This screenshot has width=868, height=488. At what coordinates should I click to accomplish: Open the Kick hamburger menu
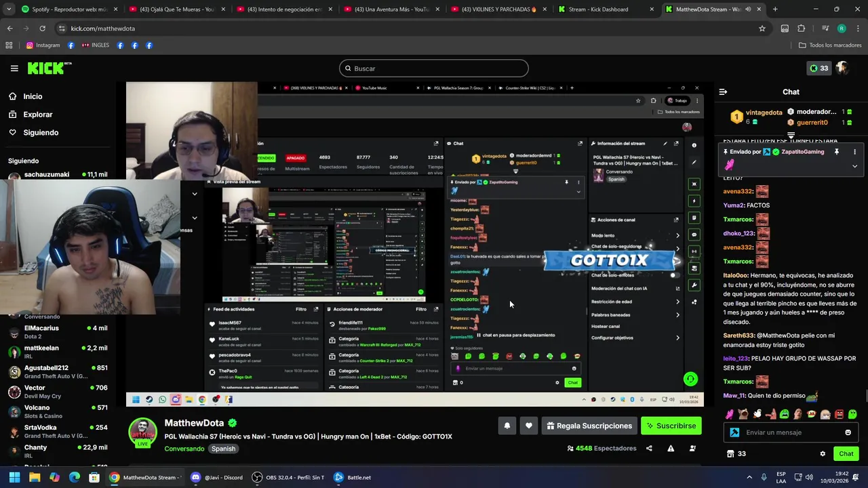pyautogui.click(x=14, y=68)
